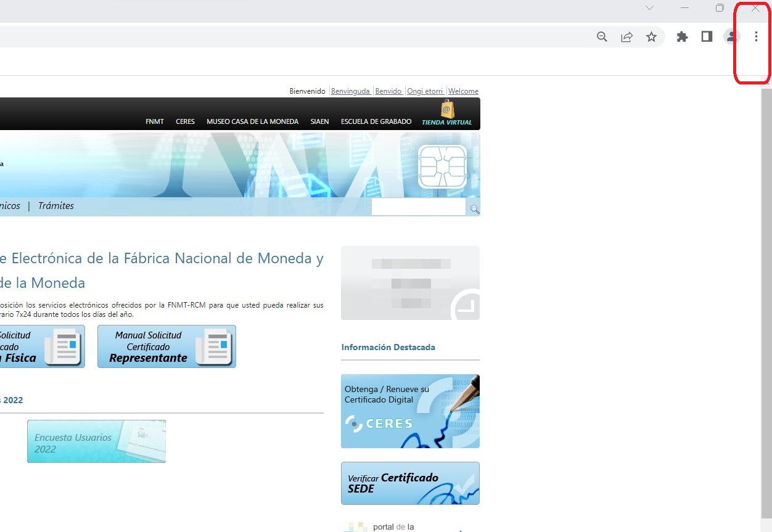Select the Bienvenido language text

[307, 91]
